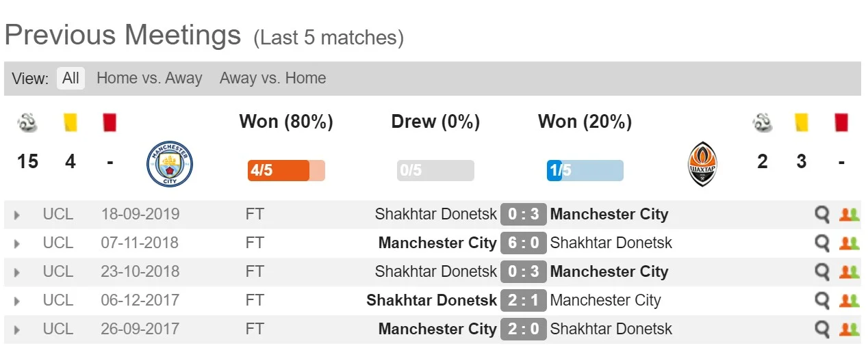Click the Manchester City club crest
Image resolution: width=868 pixels, height=350 pixels.
pyautogui.click(x=170, y=164)
